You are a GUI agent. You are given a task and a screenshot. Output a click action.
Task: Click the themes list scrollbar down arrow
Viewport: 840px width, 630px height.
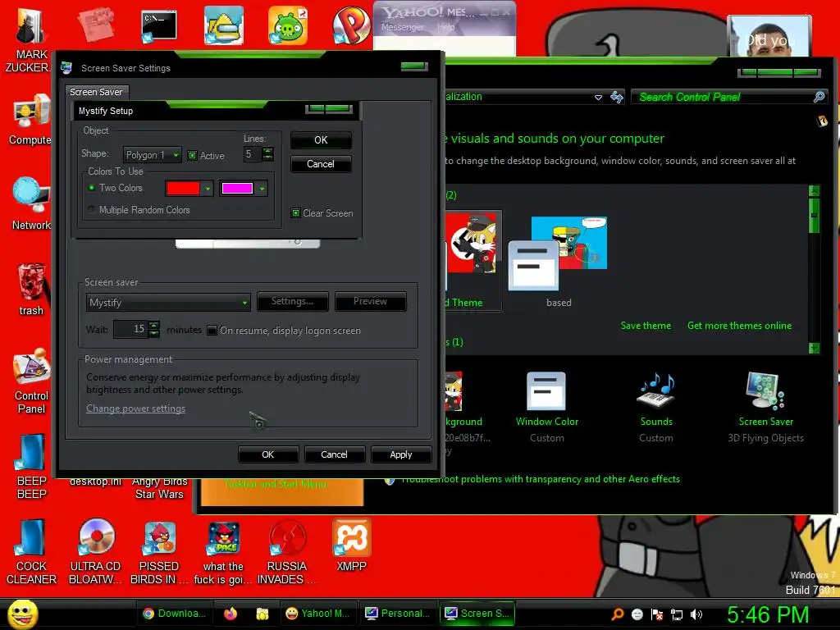click(x=814, y=348)
